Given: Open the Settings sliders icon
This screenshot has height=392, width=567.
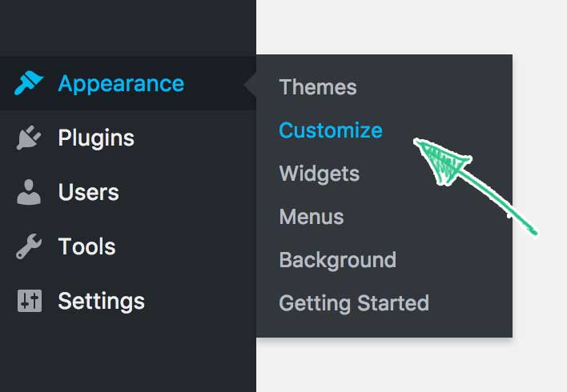Looking at the screenshot, I should pyautogui.click(x=30, y=301).
